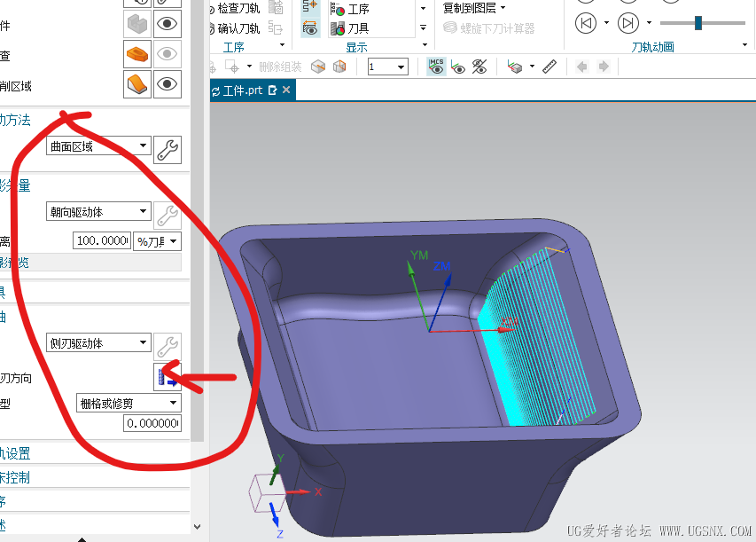Click the hide crossed-eye icon
Screen dimensions: 756x542
point(479,67)
